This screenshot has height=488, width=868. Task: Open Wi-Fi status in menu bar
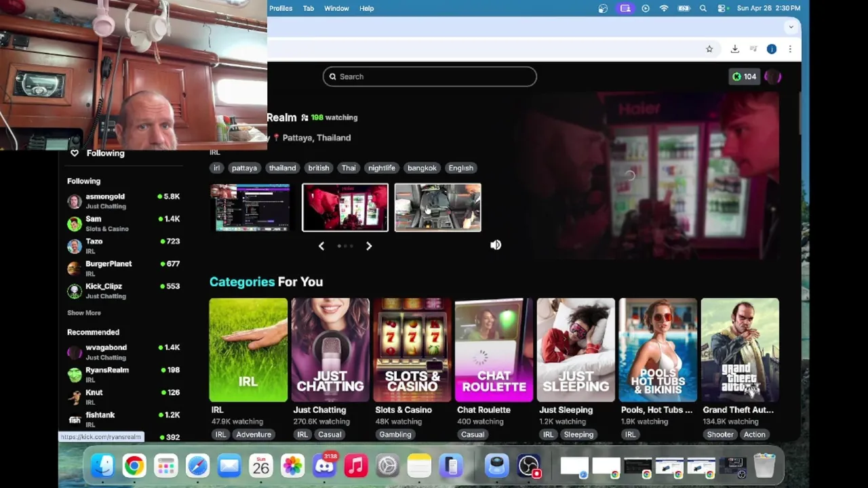click(x=664, y=8)
